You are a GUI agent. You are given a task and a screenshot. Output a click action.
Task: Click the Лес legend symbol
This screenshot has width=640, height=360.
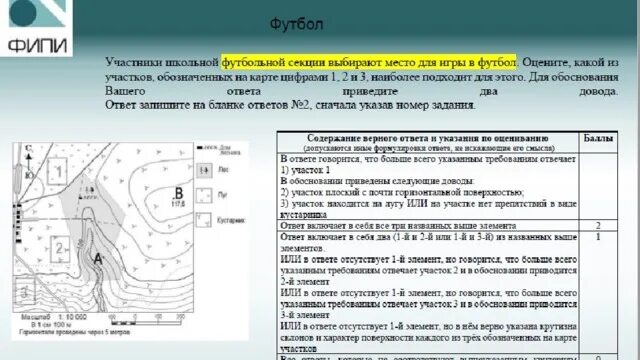[204, 170]
